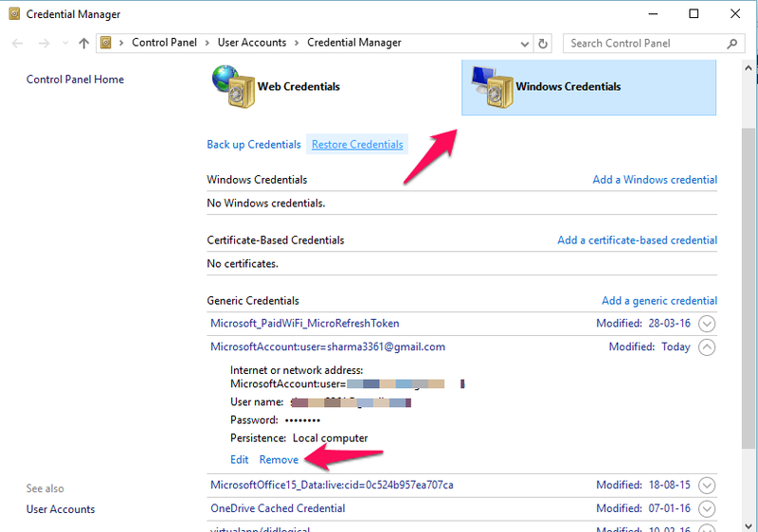
Task: Edit the MicrosoftAccount credential
Action: coord(240,460)
